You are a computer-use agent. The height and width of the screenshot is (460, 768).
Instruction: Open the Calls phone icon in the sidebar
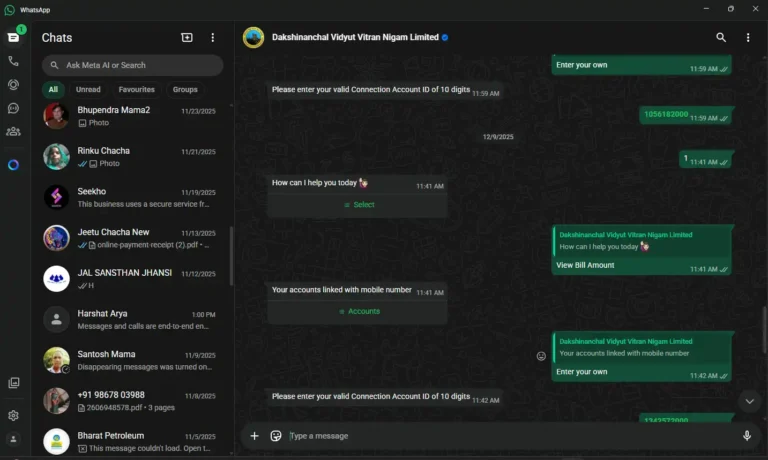click(13, 61)
